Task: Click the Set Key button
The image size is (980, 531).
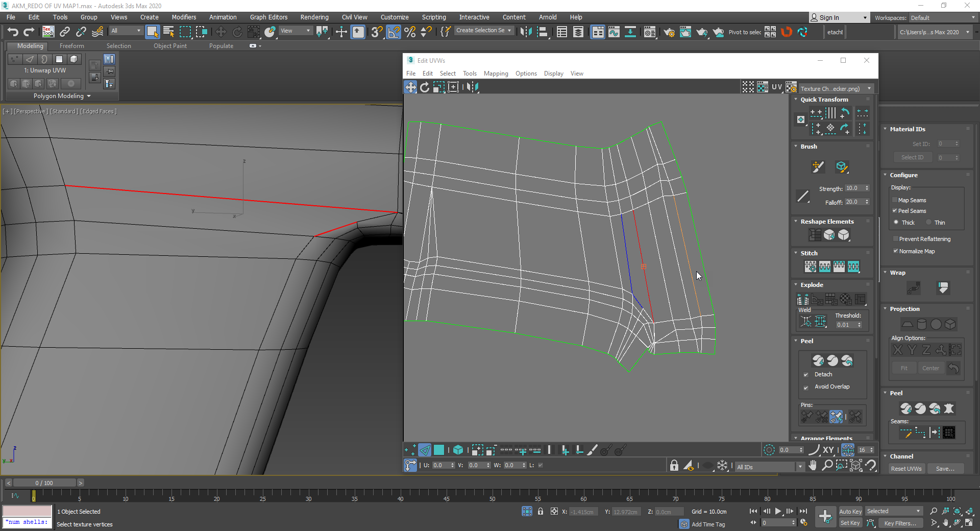Action: coord(850,523)
